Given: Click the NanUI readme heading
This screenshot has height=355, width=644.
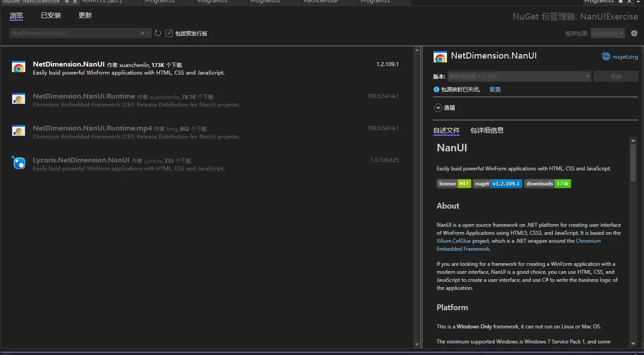Looking at the screenshot, I should coord(452,148).
